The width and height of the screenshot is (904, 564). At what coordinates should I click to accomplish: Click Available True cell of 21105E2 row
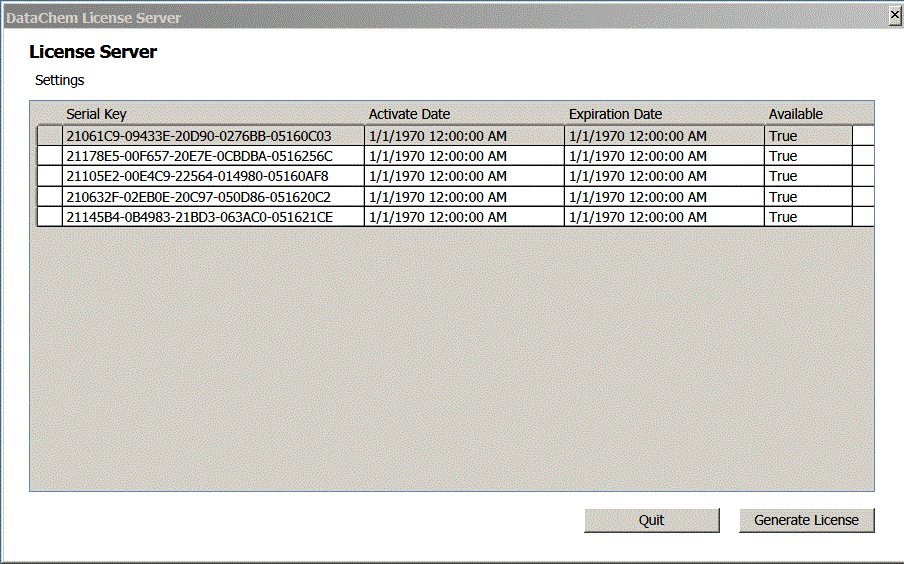point(808,176)
